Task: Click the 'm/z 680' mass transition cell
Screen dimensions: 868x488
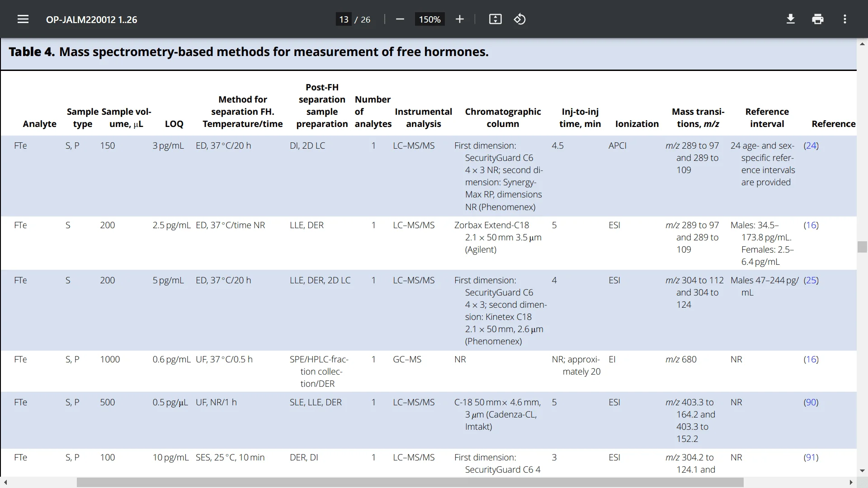Action: 681,359
